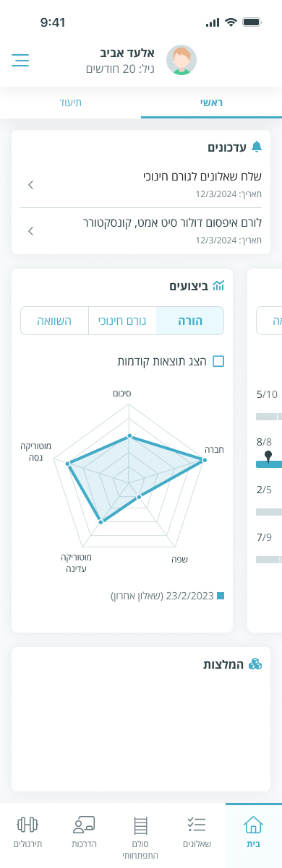
Task: Switch to the ראשי tab
Action: [x=211, y=103]
